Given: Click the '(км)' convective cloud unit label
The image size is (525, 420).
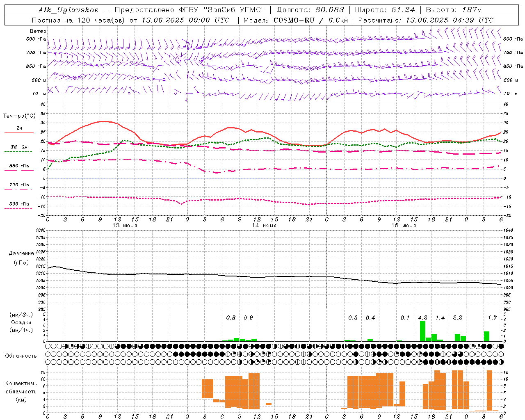Looking at the screenshot, I should pos(21,399).
